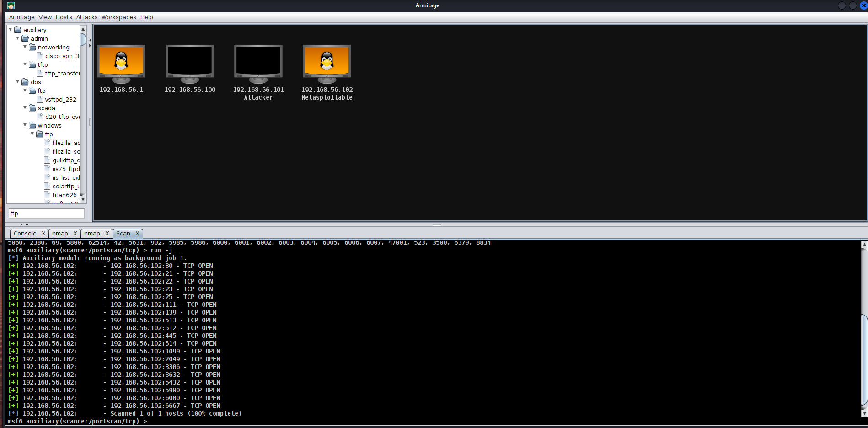This screenshot has height=428, width=868.
Task: Click the filezilla_ad module file icon
Action: click(47, 143)
